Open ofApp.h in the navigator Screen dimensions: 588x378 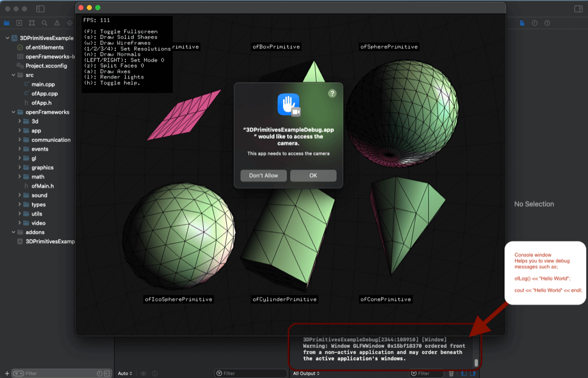(41, 103)
